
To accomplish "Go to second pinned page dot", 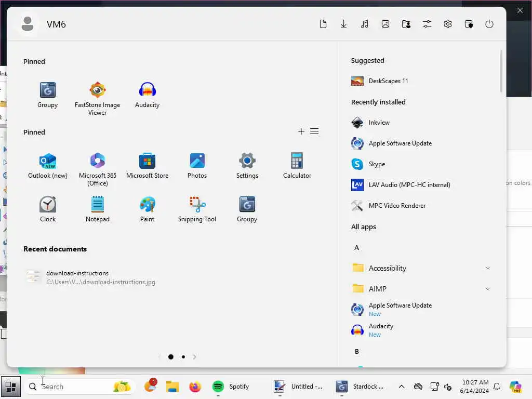I will click(x=183, y=356).
